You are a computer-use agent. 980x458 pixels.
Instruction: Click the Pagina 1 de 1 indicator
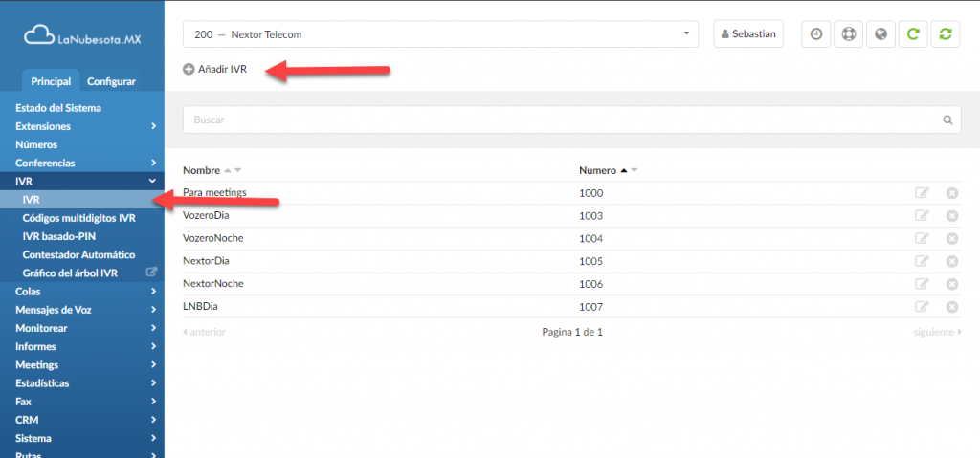(x=572, y=332)
